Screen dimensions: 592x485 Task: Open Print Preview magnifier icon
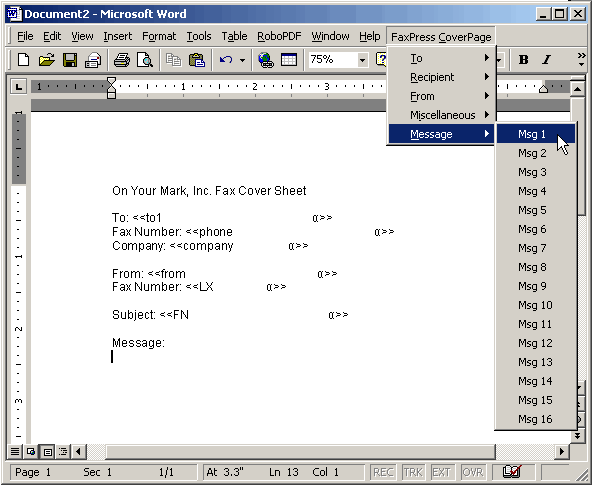point(145,60)
